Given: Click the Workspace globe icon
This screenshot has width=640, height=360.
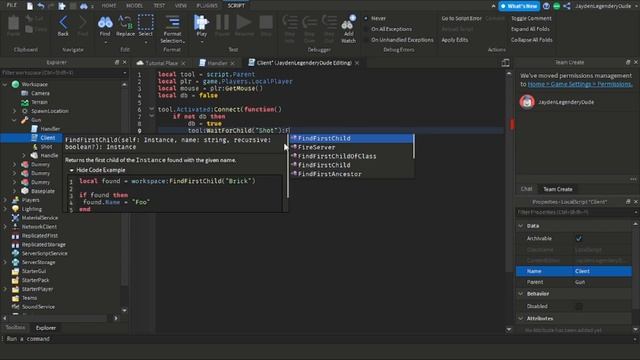Looking at the screenshot, I should pyautogui.click(x=16, y=84).
